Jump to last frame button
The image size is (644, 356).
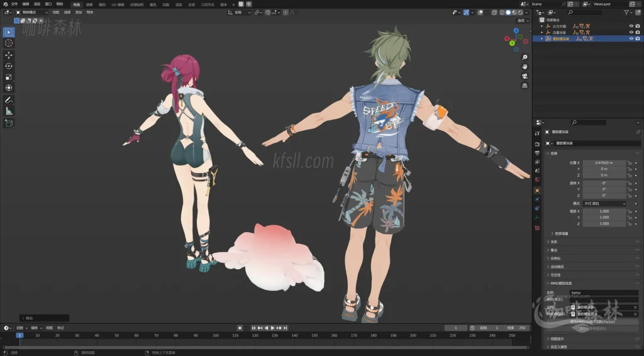[286, 328]
